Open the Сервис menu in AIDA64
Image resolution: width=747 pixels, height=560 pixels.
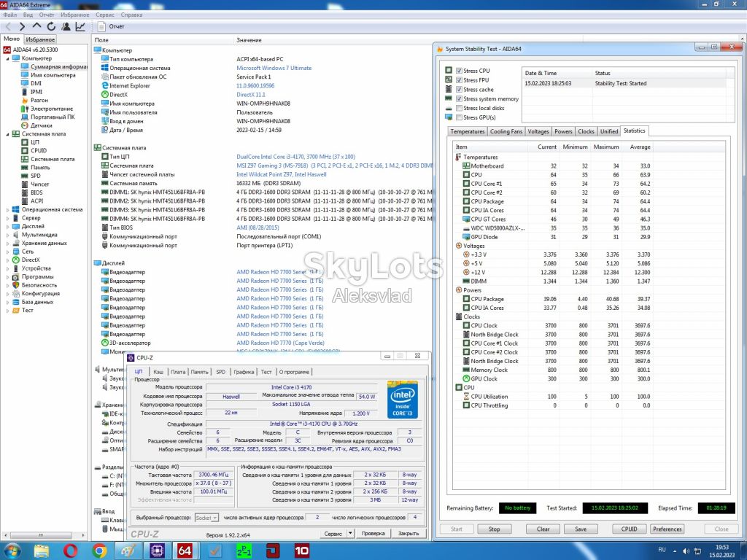pyautogui.click(x=105, y=15)
